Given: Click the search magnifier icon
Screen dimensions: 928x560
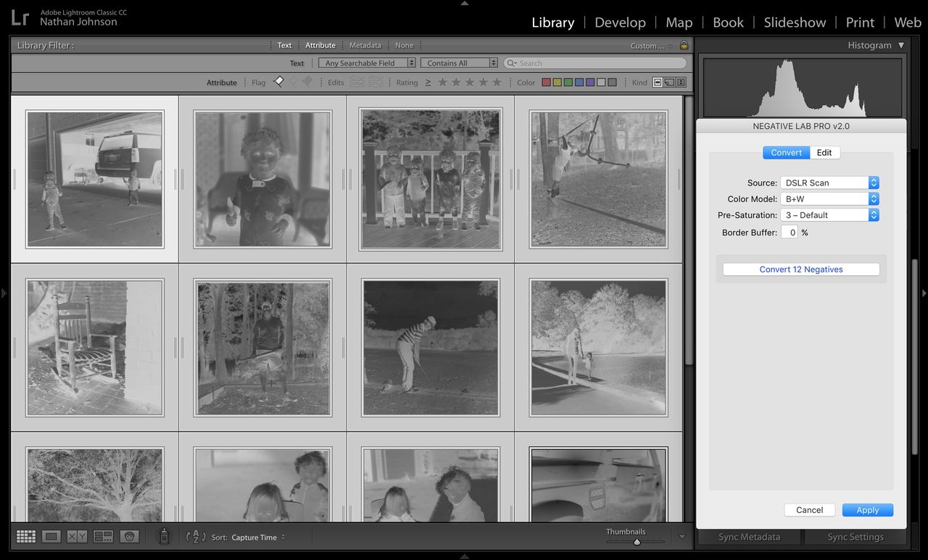Looking at the screenshot, I should tap(512, 63).
